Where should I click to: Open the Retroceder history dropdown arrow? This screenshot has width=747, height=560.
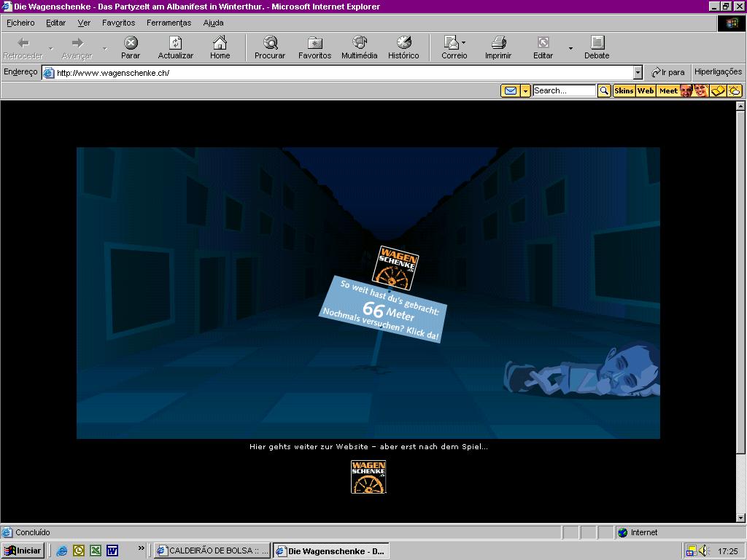tap(51, 49)
